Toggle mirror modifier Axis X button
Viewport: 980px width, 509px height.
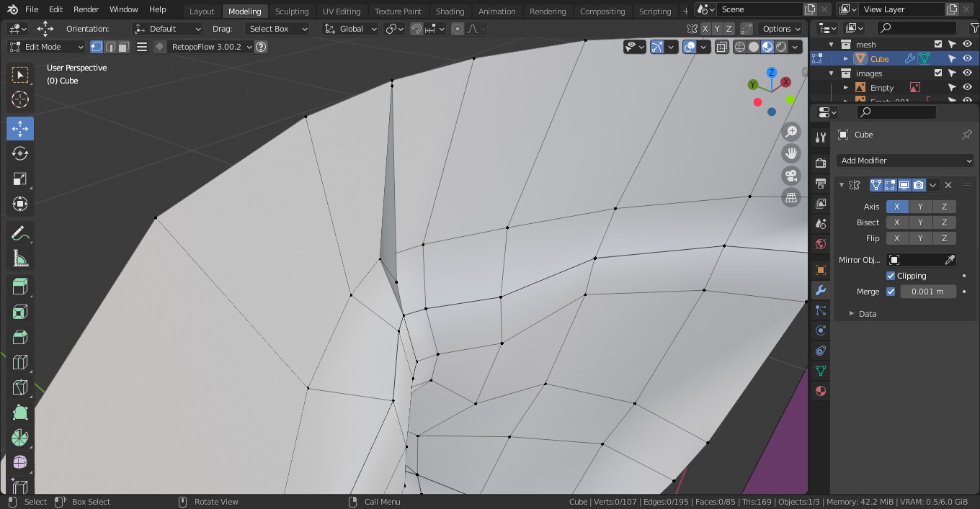pyautogui.click(x=896, y=207)
